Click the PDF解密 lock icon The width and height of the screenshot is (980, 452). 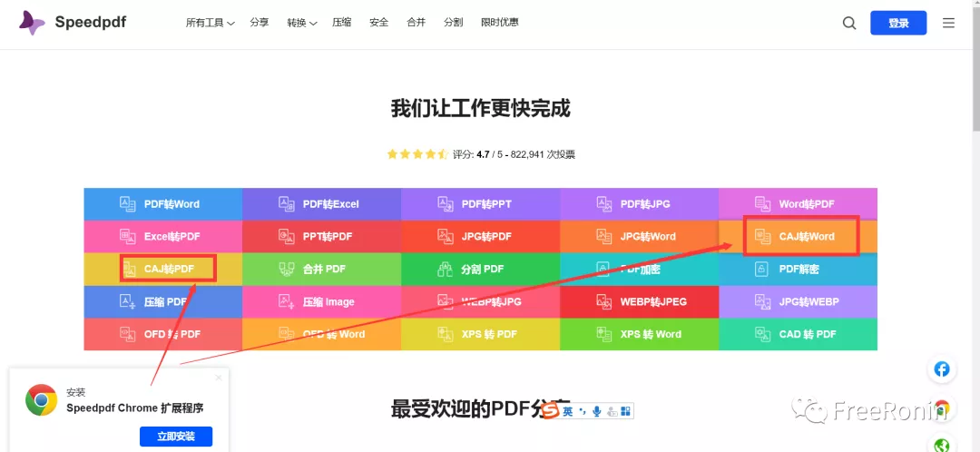(x=762, y=269)
